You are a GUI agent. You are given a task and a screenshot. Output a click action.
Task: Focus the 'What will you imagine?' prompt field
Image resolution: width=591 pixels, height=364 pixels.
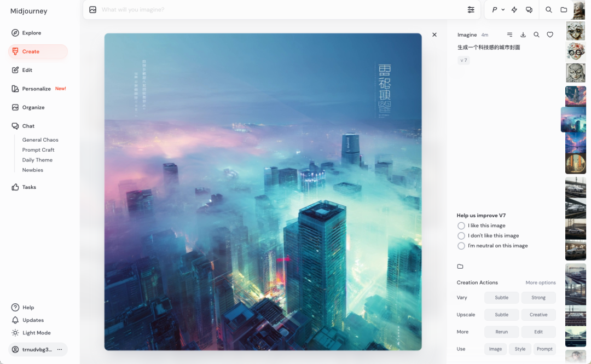283,10
